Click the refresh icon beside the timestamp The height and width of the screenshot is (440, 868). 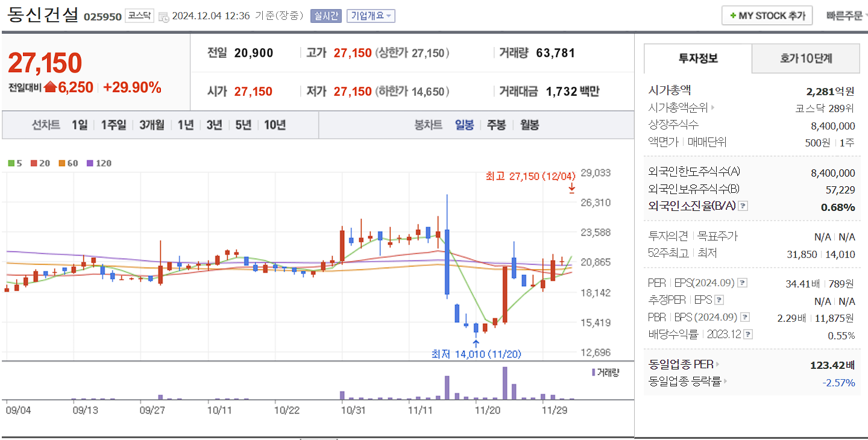click(x=163, y=16)
